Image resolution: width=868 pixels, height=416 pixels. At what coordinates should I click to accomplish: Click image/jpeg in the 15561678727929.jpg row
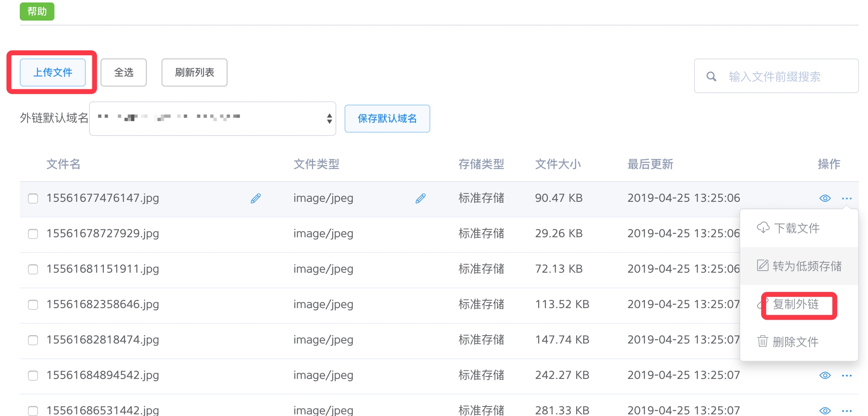[x=324, y=234]
